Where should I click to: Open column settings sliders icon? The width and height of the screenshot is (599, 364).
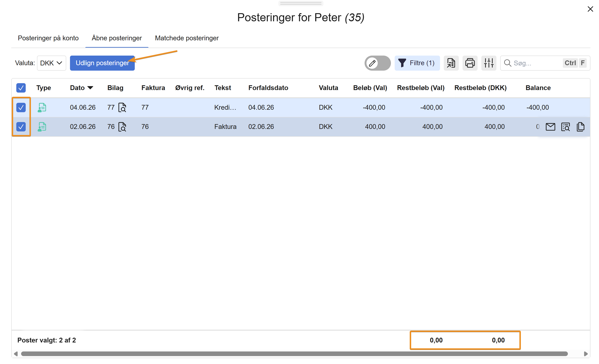489,63
